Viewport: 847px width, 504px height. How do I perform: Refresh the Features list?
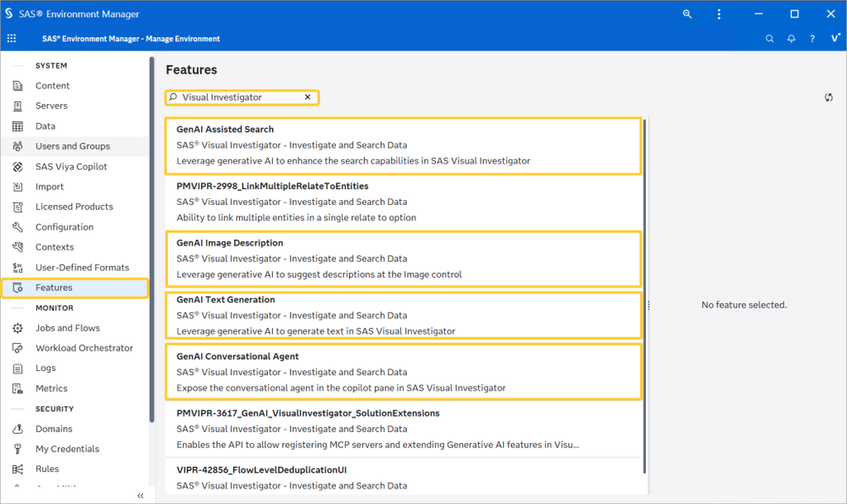tap(828, 97)
